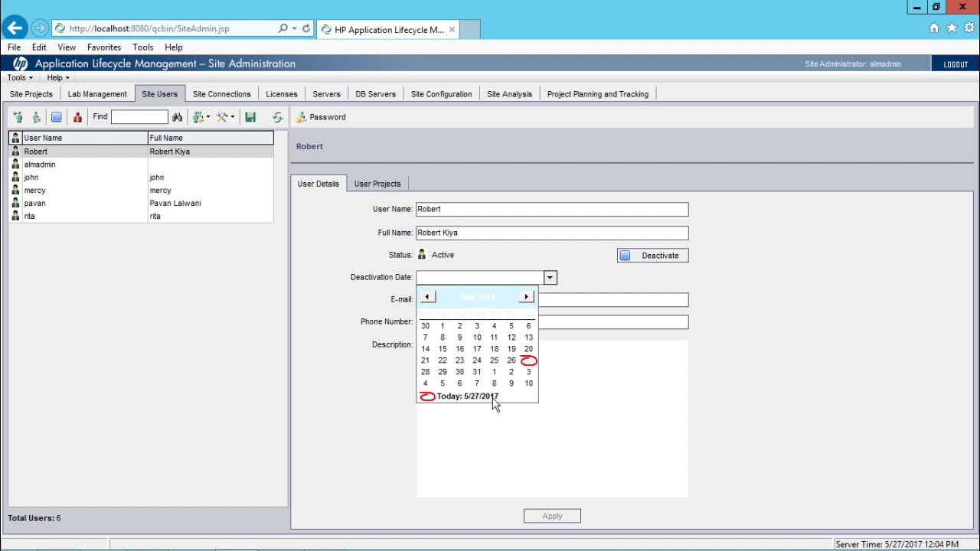Click the LOGOUT button
This screenshot has height=551, width=980.
pos(955,64)
